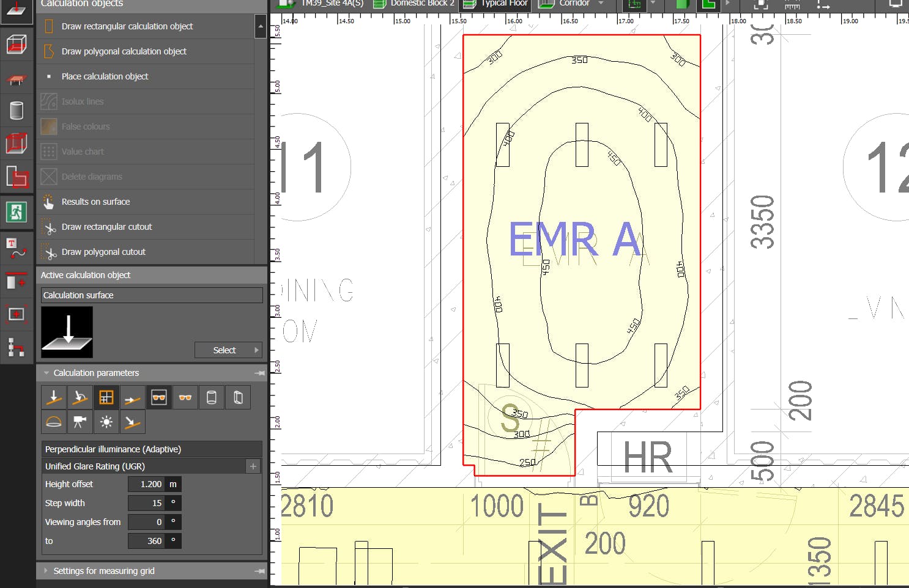Select the red wireframe room box tool
The height and width of the screenshot is (588, 909).
point(17,144)
